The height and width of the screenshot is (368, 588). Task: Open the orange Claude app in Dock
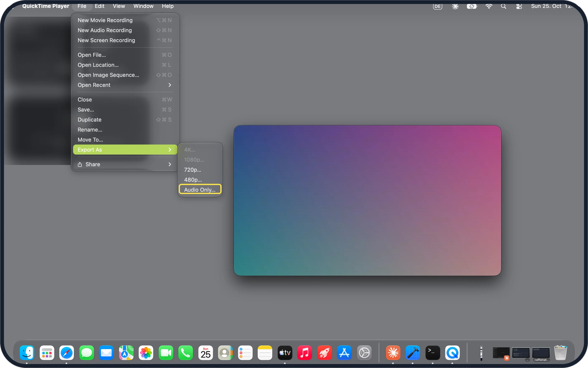393,352
